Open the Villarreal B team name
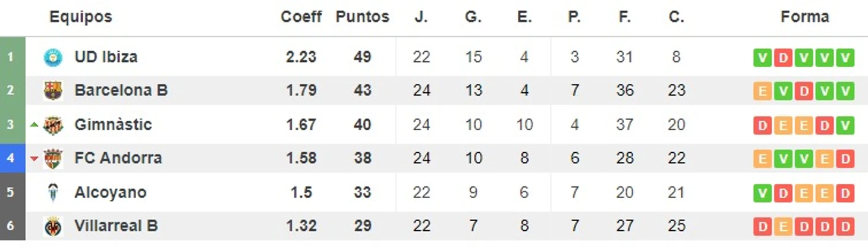 (116, 226)
